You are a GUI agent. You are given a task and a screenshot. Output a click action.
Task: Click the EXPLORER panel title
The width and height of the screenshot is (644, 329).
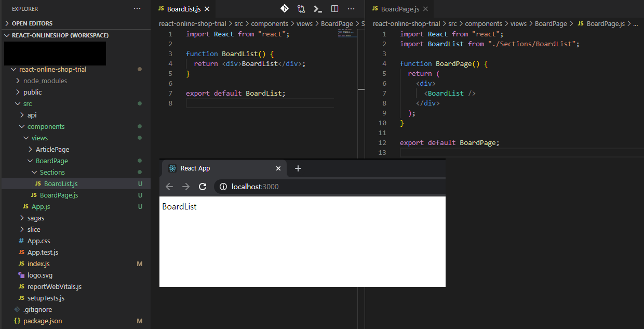(x=25, y=9)
